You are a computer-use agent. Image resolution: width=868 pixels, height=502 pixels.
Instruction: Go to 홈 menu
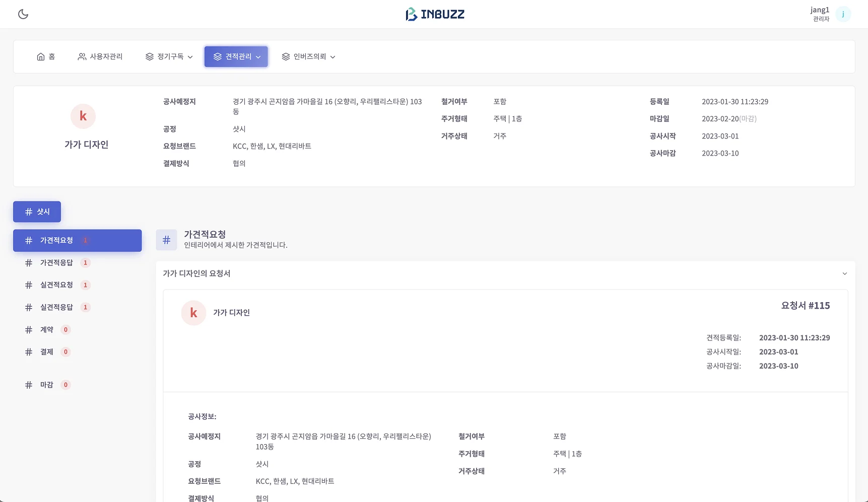pos(46,57)
